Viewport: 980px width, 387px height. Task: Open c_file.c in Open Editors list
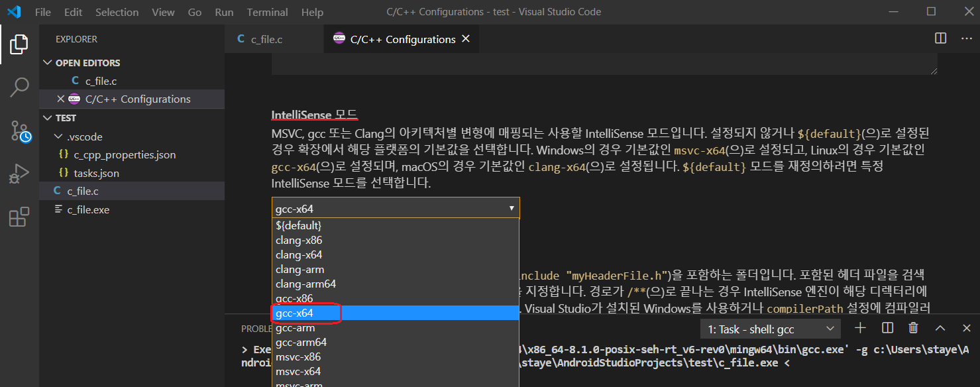click(x=133, y=81)
